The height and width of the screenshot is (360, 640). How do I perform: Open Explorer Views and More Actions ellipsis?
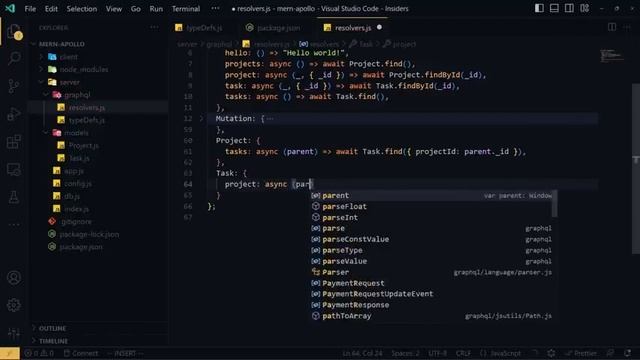154,27
